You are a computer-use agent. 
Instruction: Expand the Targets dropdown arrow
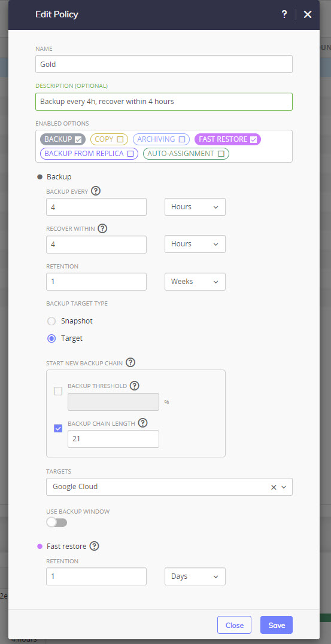[x=284, y=487]
